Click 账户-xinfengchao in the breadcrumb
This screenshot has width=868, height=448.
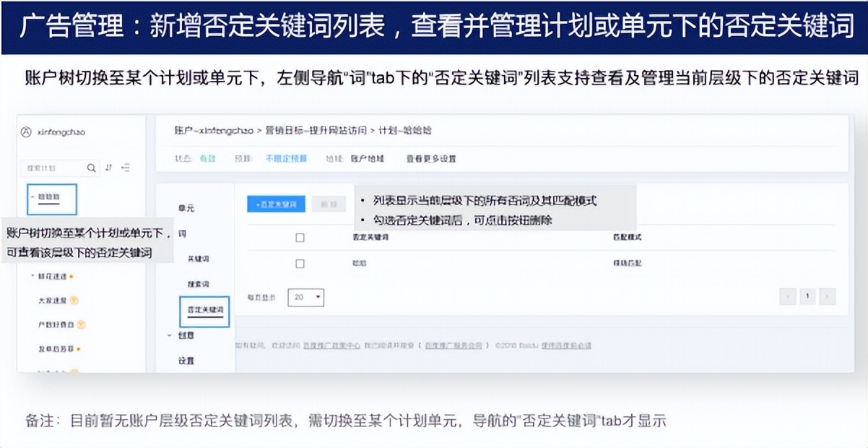(215, 131)
